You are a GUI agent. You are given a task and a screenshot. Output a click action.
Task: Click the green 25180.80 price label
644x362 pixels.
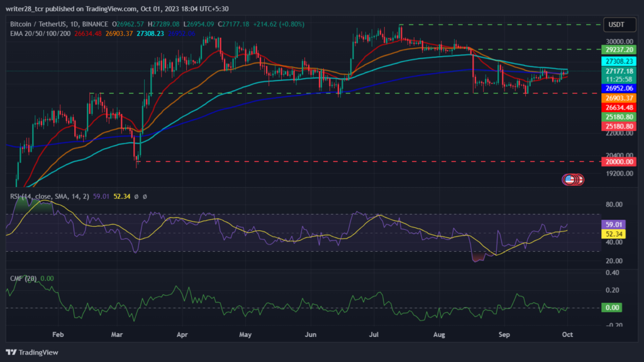pos(619,117)
